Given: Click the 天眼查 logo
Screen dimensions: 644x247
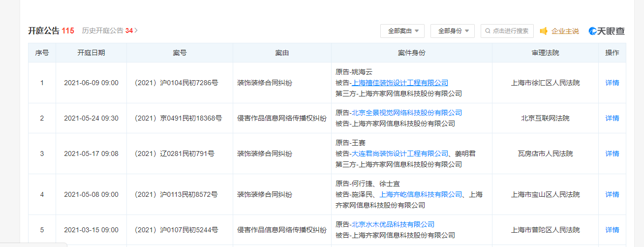Looking at the screenshot, I should click(607, 31).
